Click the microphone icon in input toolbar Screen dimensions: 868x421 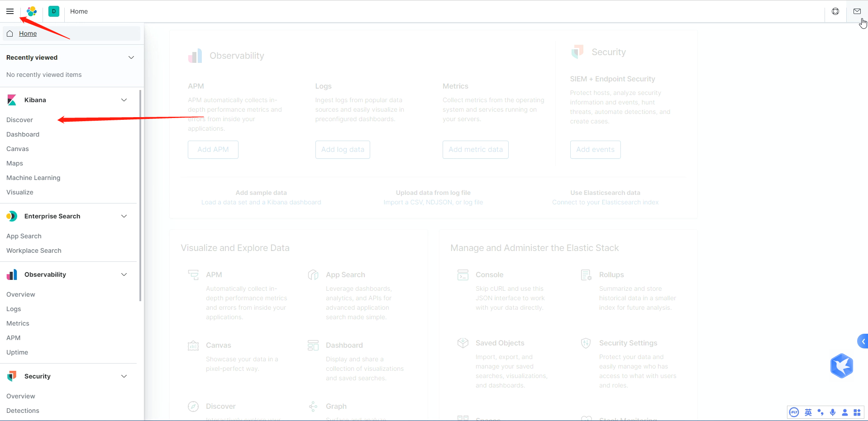click(x=833, y=412)
